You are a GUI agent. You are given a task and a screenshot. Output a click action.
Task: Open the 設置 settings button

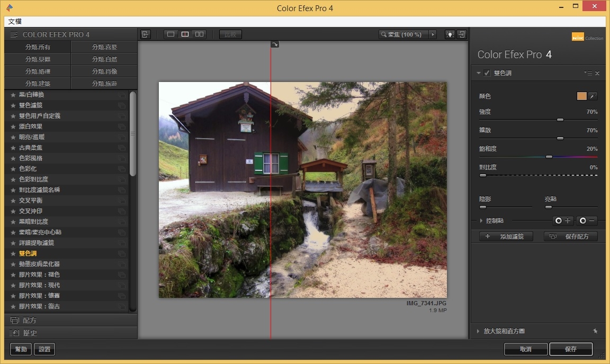[x=44, y=349]
